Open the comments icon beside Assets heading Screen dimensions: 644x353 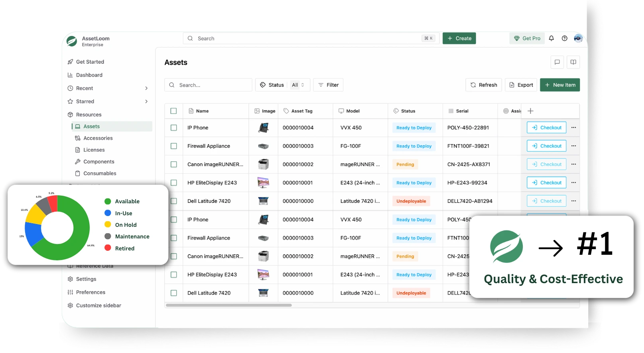pyautogui.click(x=557, y=62)
